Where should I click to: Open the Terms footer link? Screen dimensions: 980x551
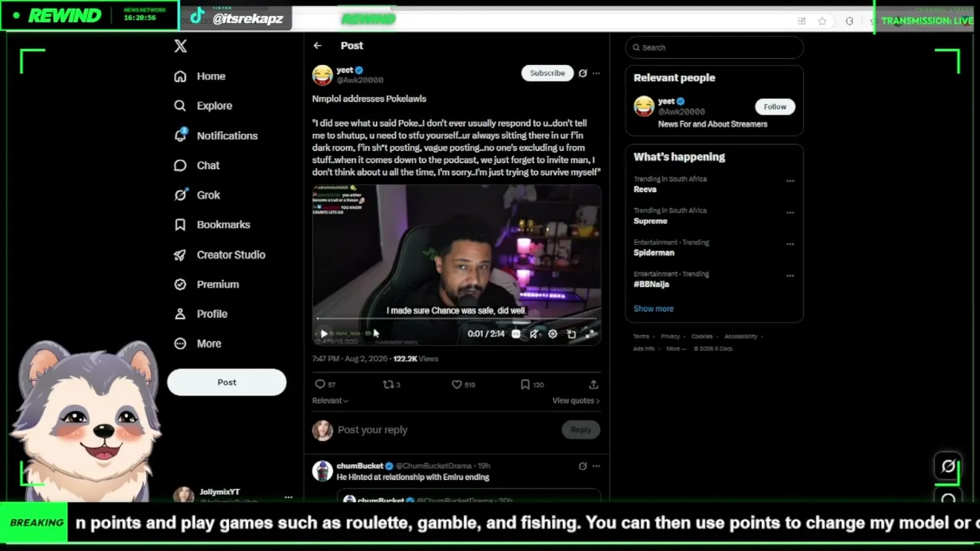641,337
